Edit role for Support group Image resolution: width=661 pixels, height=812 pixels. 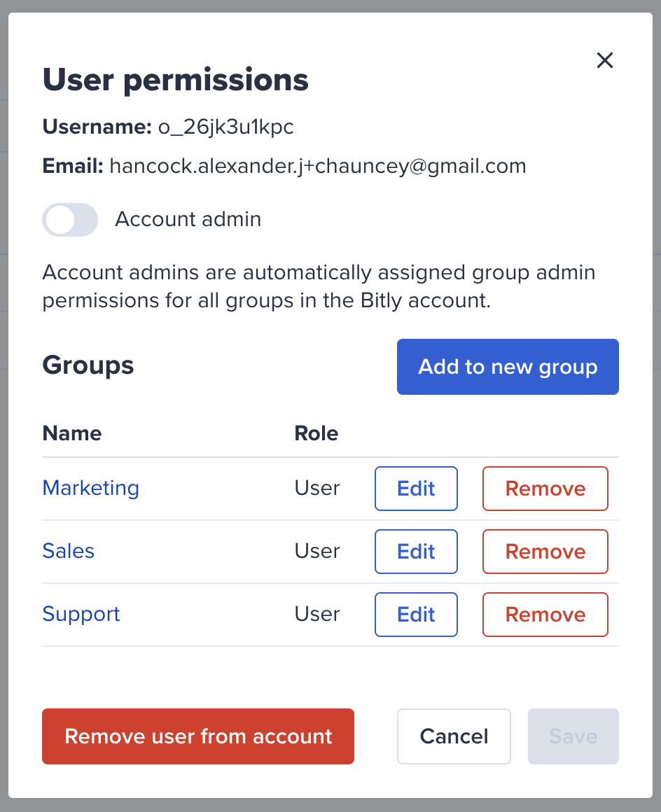[x=416, y=615]
